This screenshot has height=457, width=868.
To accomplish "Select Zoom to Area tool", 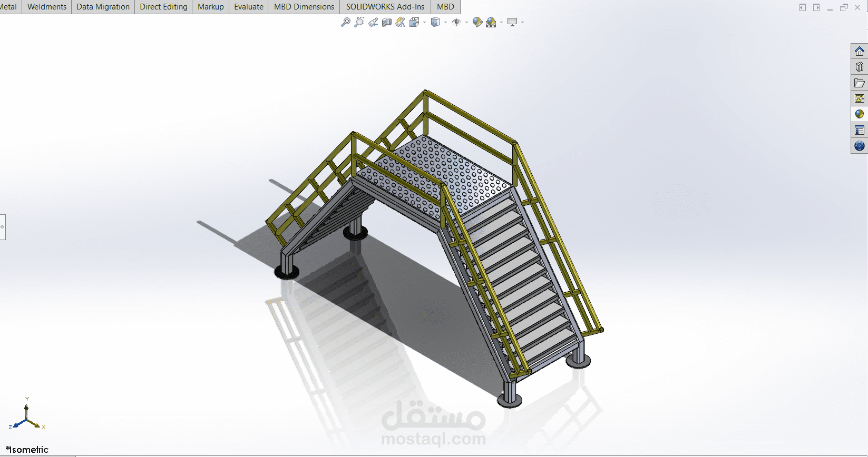I will [x=359, y=22].
